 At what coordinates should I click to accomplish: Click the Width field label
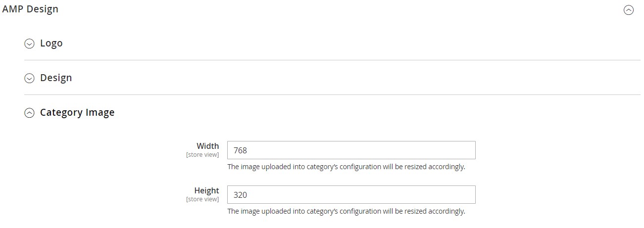[207, 146]
